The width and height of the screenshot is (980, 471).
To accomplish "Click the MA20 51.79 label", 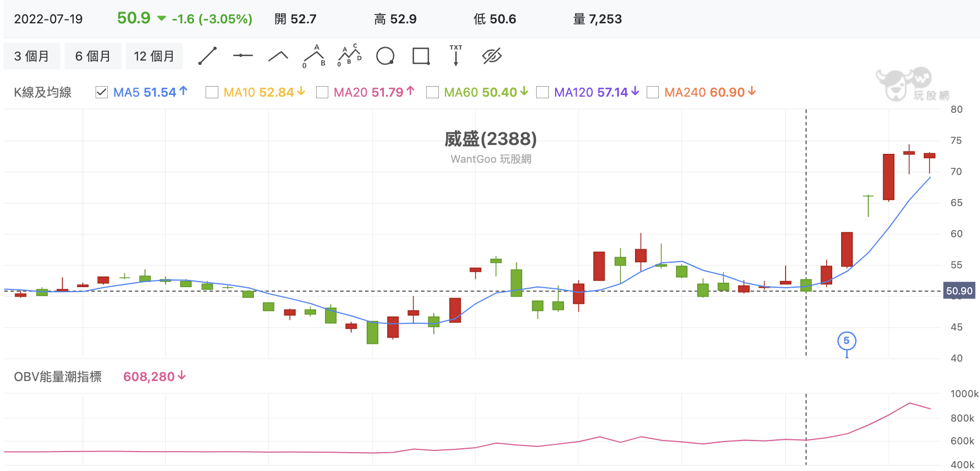I will pos(374,92).
